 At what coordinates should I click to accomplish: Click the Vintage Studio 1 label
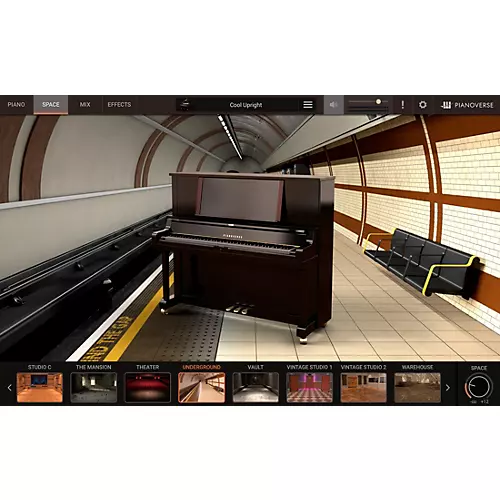tap(309, 367)
